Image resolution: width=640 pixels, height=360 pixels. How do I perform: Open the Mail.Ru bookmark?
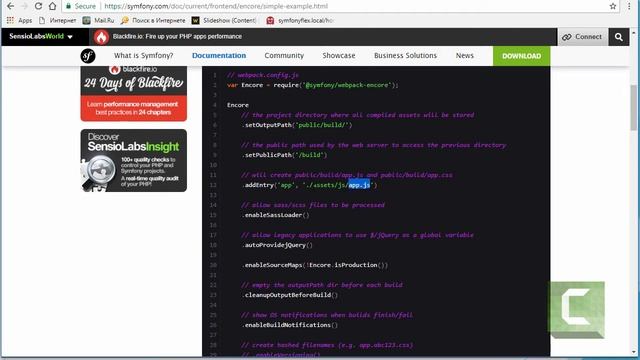point(98,20)
